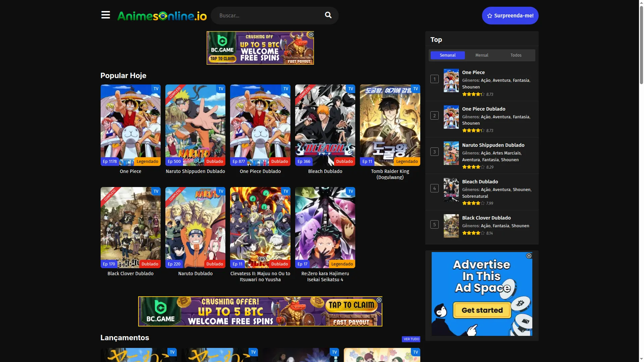Click 'Naruto Dublado' title under poster
Image resolution: width=644 pixels, height=362 pixels.
(x=195, y=274)
